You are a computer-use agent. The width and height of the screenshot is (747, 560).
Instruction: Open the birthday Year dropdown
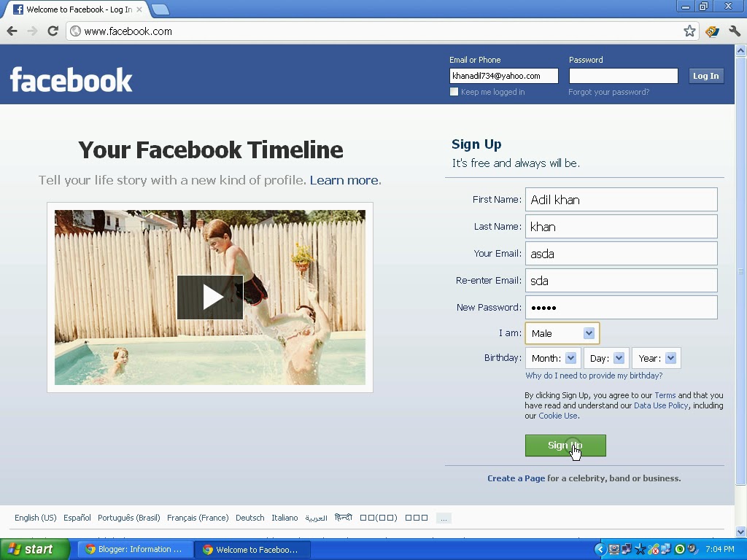tap(656, 358)
